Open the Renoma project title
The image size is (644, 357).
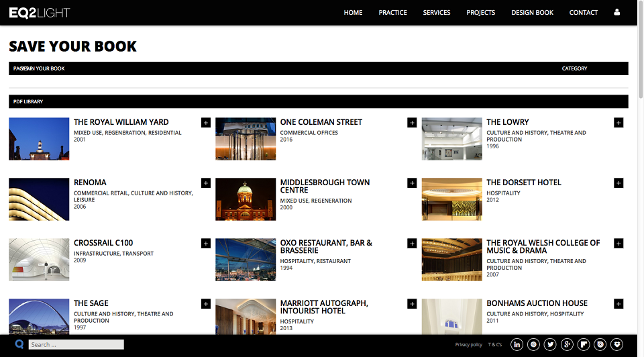click(90, 183)
